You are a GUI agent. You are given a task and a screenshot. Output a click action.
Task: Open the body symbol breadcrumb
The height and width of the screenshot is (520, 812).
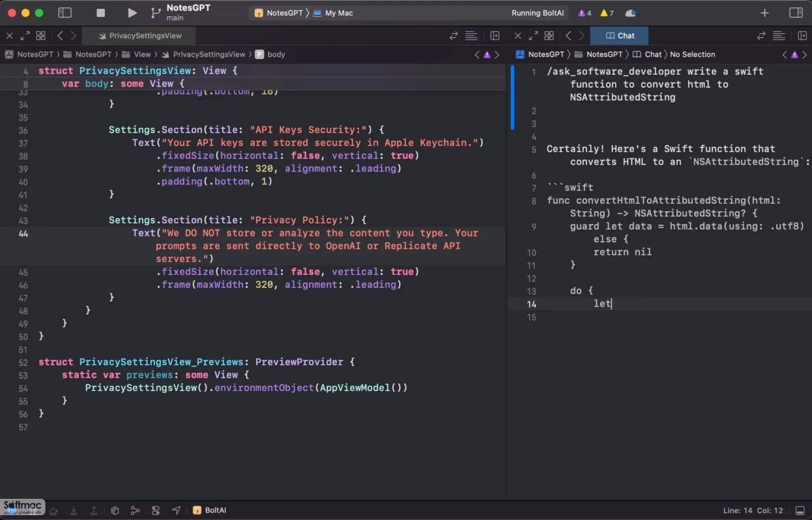[x=270, y=54]
